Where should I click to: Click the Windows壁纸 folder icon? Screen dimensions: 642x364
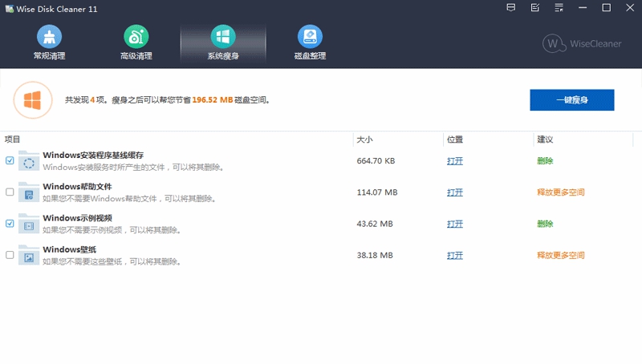(29, 255)
